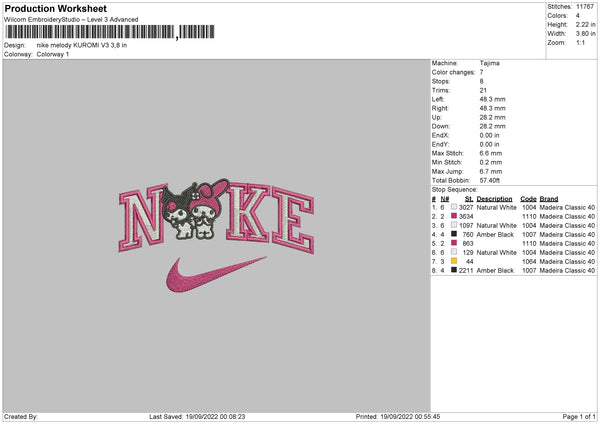This screenshot has width=600, height=424.
Task: Click the 'Stop Sequence:' heading
Action: (x=455, y=190)
